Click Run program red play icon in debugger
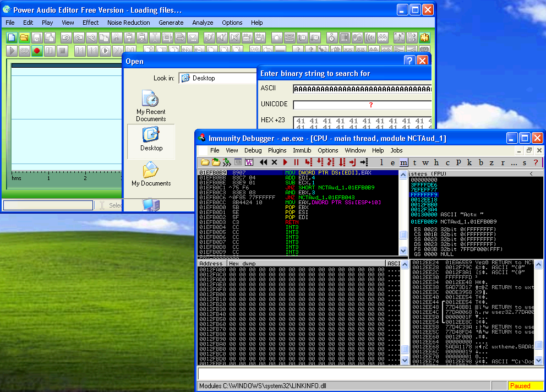 tap(285, 162)
